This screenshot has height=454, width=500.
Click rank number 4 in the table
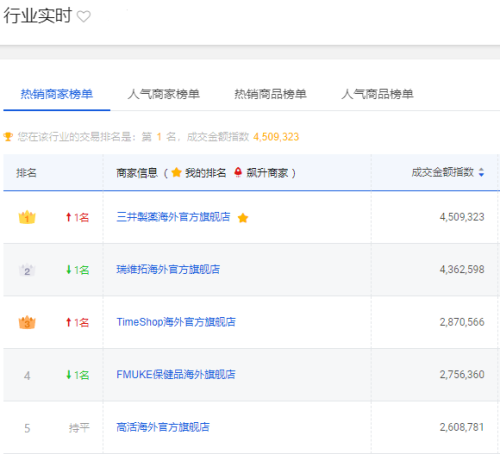27,376
